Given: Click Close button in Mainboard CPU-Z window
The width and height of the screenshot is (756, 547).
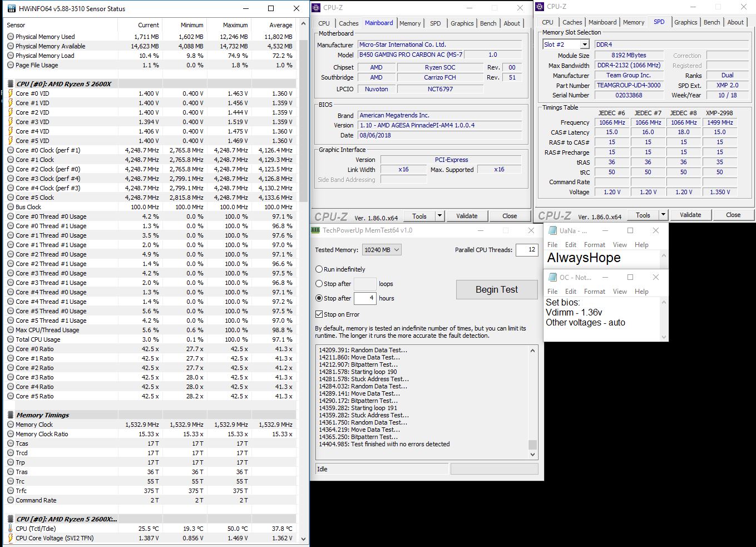Looking at the screenshot, I should pyautogui.click(x=510, y=216).
